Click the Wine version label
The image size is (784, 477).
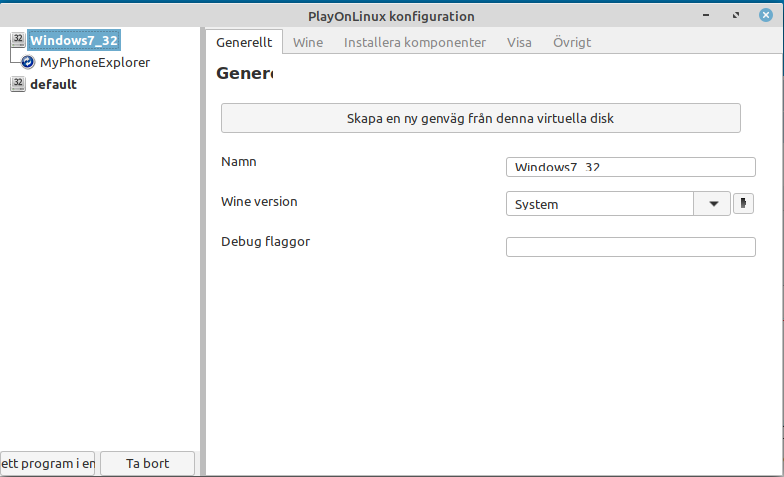coord(259,202)
